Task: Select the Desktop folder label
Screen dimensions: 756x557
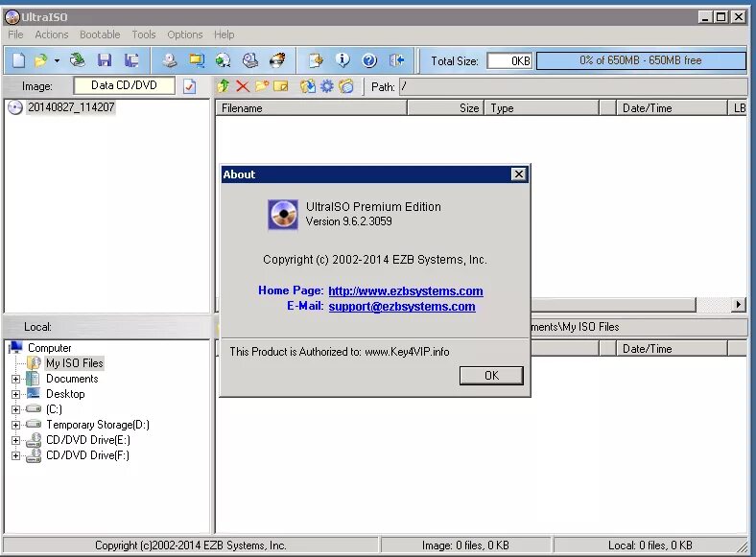Action: (65, 394)
